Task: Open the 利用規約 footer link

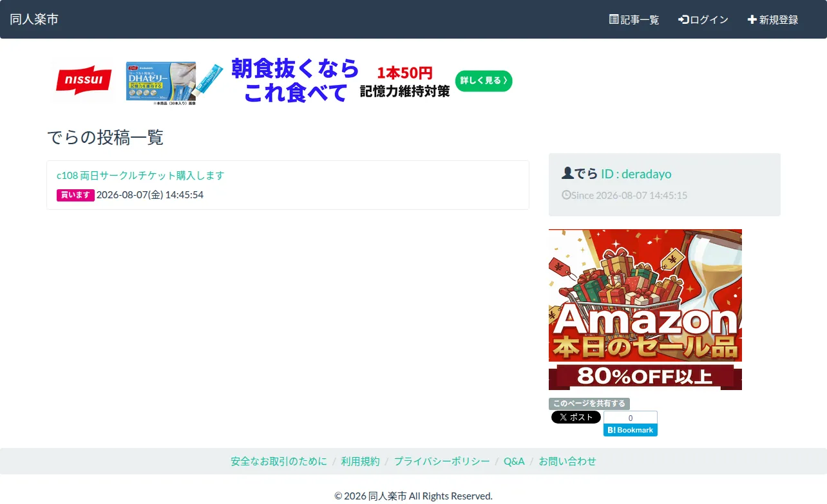Action: tap(361, 461)
